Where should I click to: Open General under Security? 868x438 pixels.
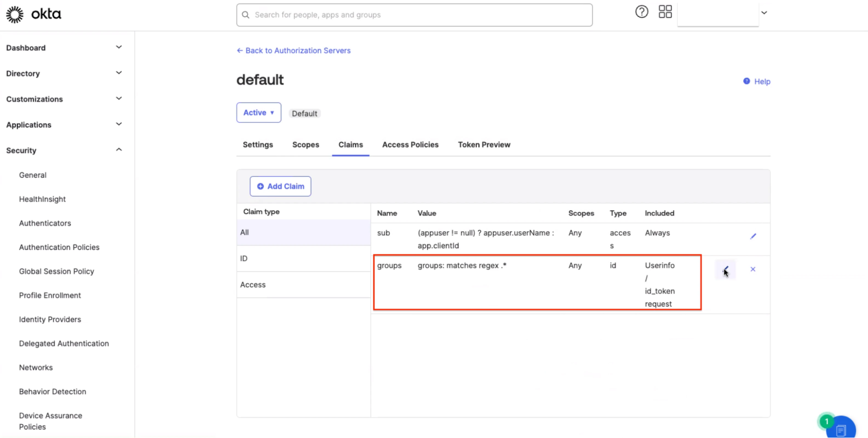(33, 175)
